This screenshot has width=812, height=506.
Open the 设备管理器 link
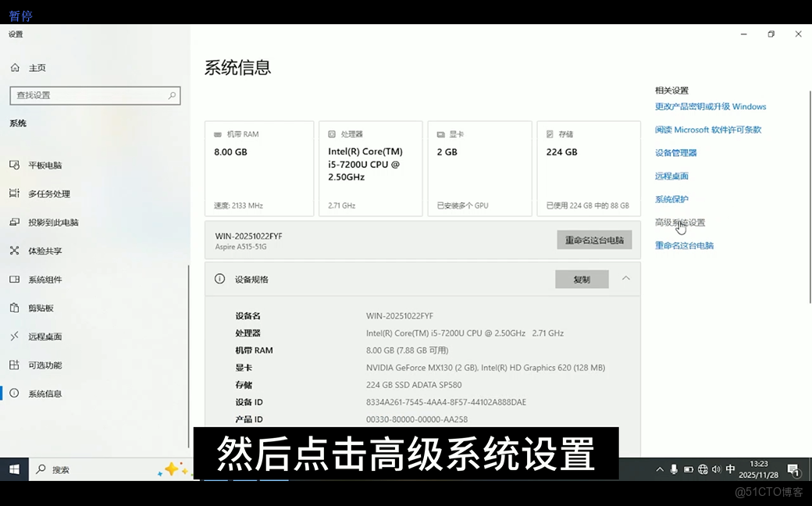click(676, 152)
